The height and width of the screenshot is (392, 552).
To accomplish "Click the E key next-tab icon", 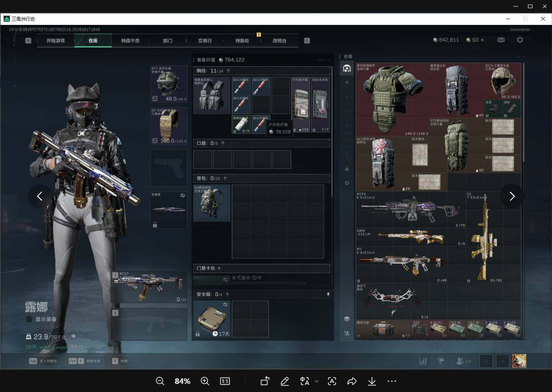I will point(307,40).
